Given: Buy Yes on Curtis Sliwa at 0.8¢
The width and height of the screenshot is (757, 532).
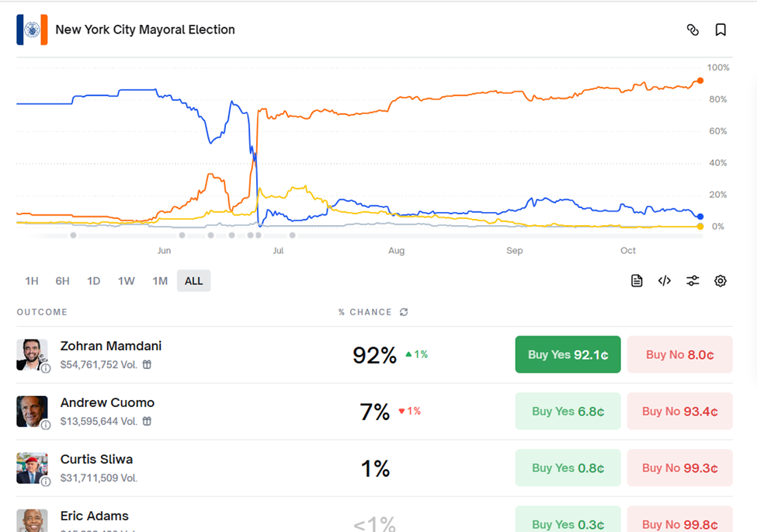Looking at the screenshot, I should point(568,468).
